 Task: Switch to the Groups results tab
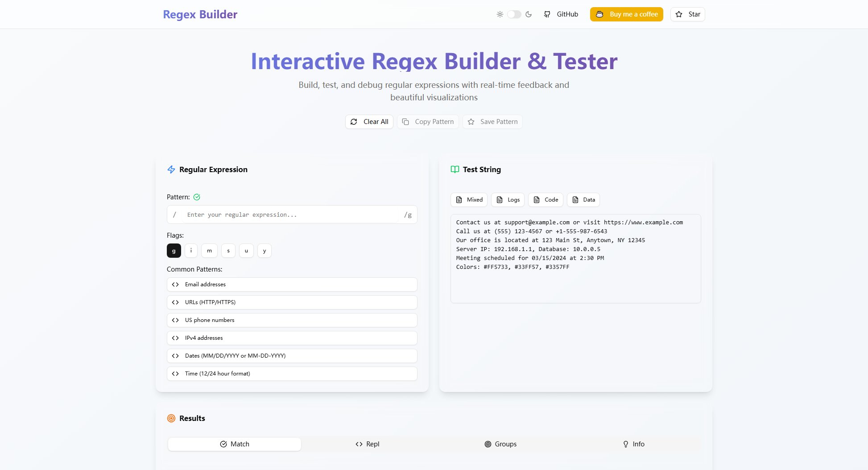[x=500, y=444]
